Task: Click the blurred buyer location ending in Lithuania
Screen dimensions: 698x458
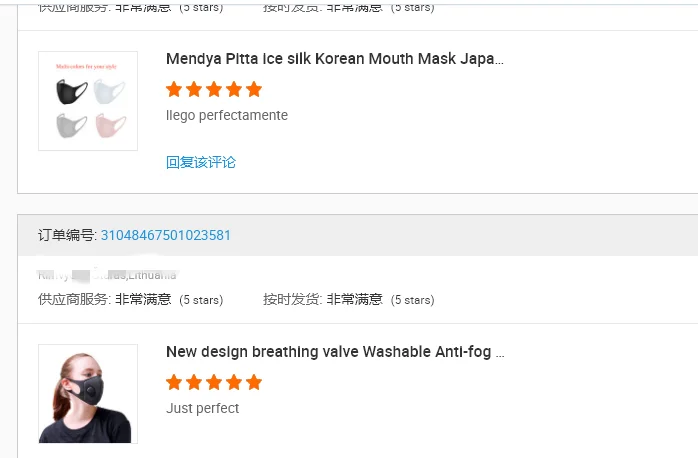Action: [x=108, y=274]
